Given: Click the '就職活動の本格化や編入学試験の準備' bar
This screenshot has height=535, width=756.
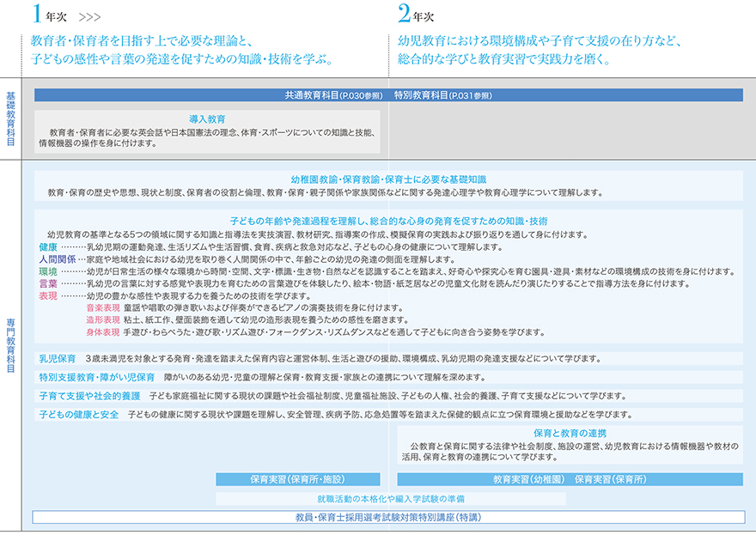Looking at the screenshot, I should [391, 499].
